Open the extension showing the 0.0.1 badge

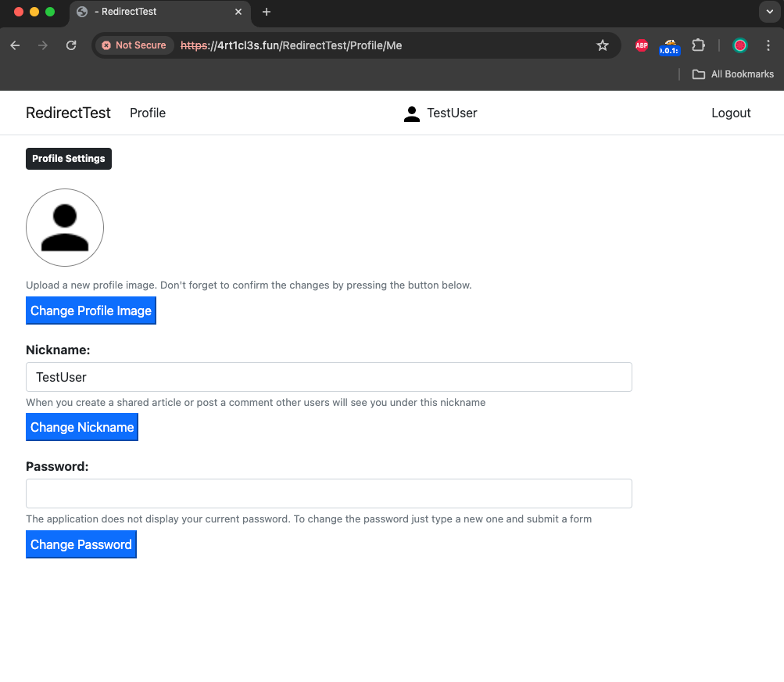(x=669, y=45)
